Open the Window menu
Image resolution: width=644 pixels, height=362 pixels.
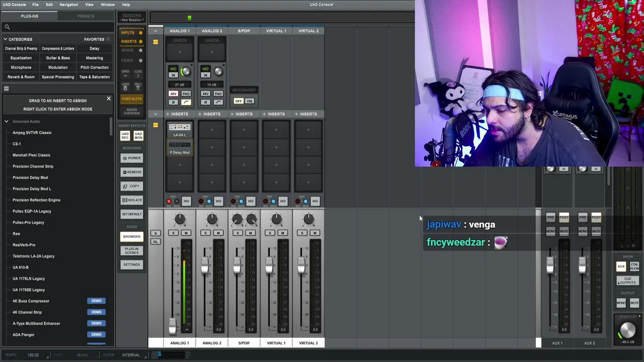coord(108,5)
